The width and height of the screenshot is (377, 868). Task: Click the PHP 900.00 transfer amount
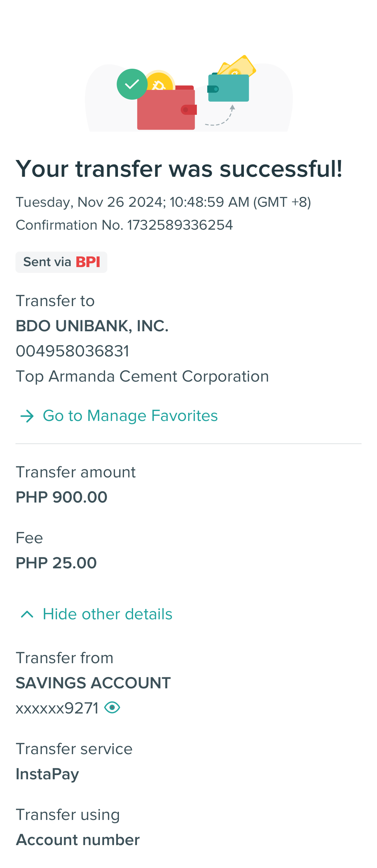(x=62, y=497)
